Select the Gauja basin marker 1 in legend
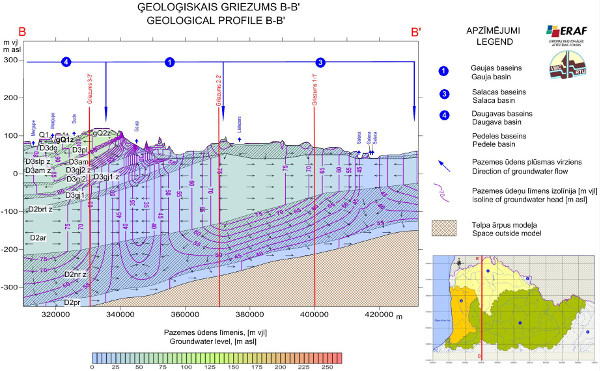 [x=443, y=71]
